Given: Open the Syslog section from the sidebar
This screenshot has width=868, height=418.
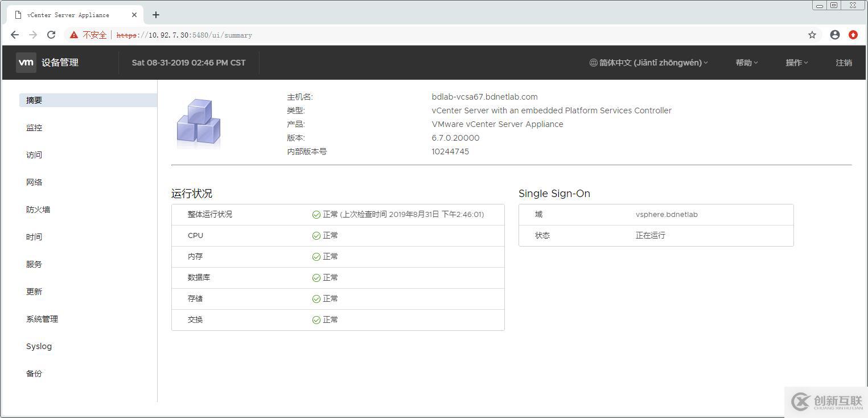Looking at the screenshot, I should click(39, 346).
